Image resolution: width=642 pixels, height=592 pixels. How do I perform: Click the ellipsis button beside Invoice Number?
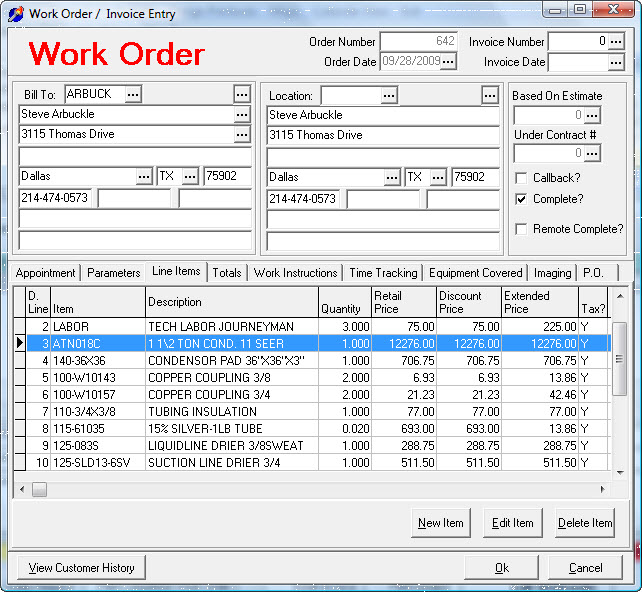click(616, 42)
